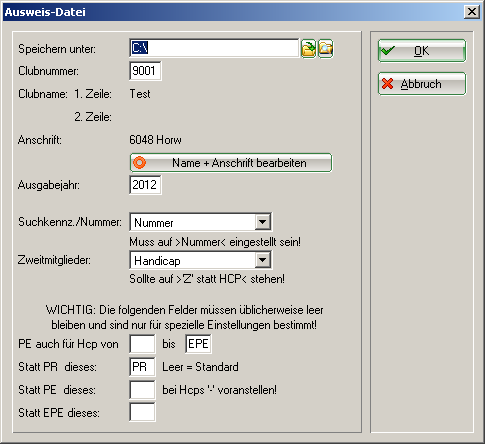
Task: Open the Handicap combo box
Action: coord(200,260)
